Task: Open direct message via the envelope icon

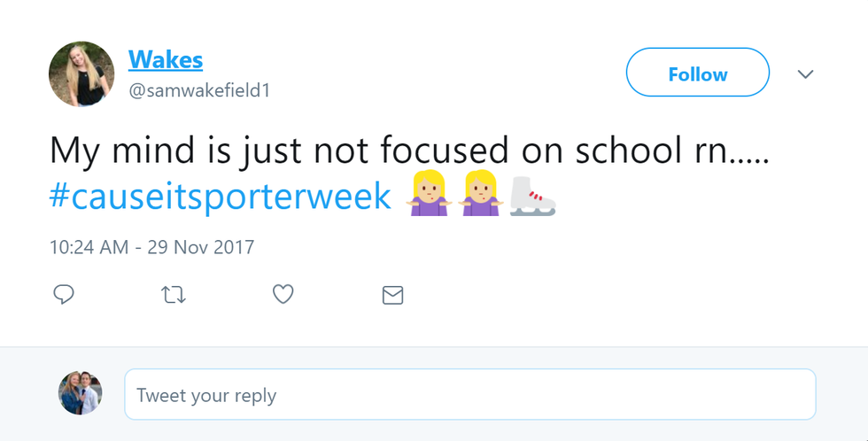Action: [392, 295]
